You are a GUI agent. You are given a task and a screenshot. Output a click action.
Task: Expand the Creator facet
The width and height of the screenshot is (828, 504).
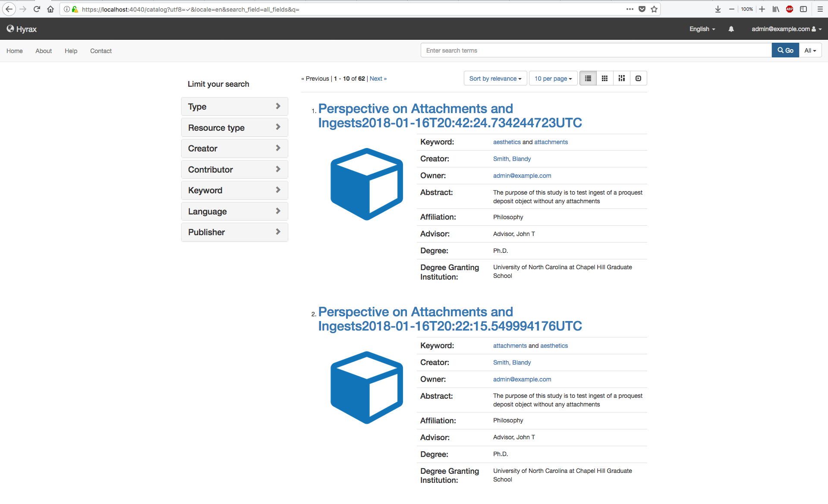234,148
